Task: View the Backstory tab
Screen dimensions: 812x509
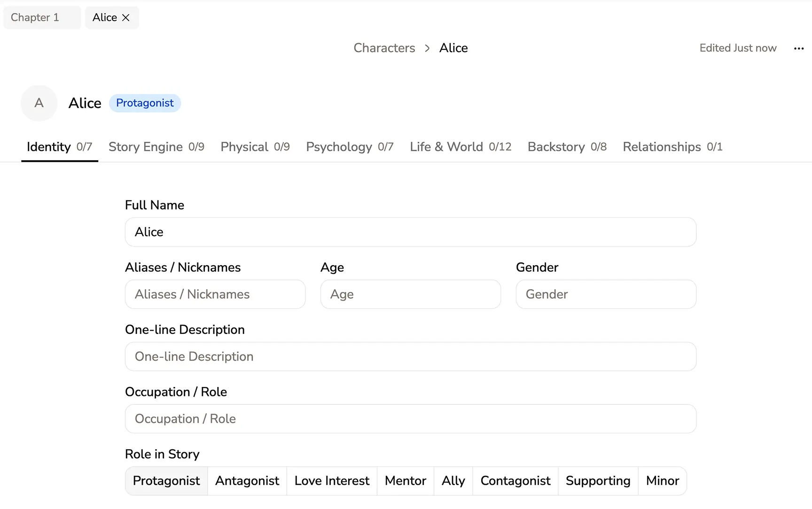Action: point(567,147)
